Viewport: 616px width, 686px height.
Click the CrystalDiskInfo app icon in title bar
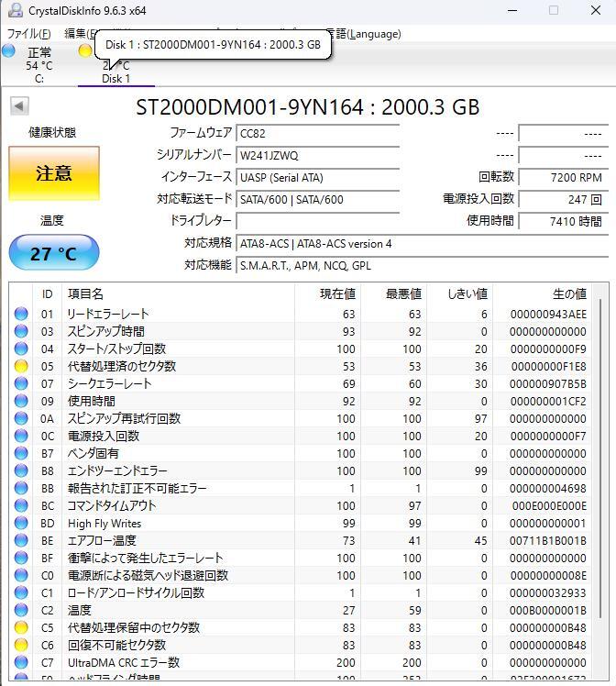point(16,9)
